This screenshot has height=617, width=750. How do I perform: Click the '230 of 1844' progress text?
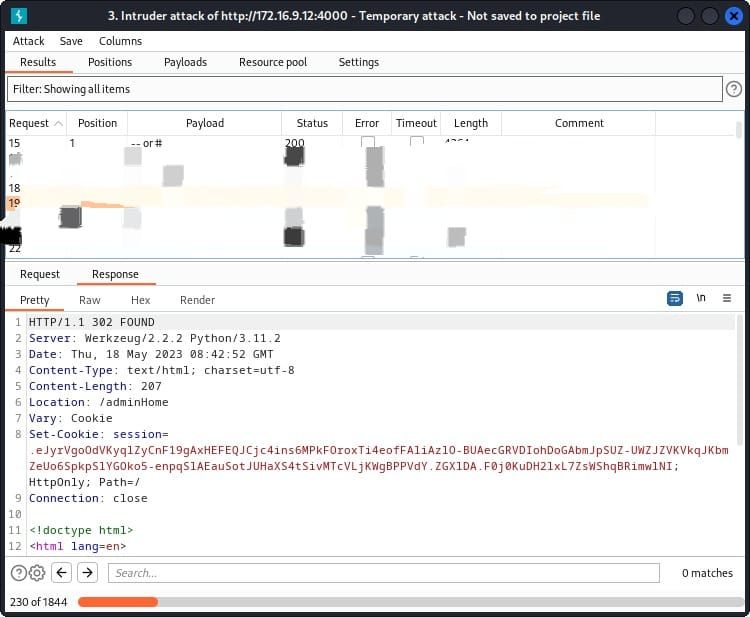[x=38, y=602]
